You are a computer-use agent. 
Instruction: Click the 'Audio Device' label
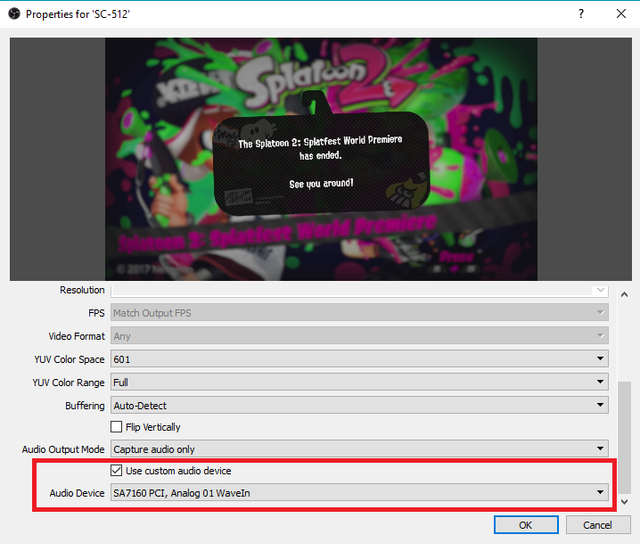77,493
